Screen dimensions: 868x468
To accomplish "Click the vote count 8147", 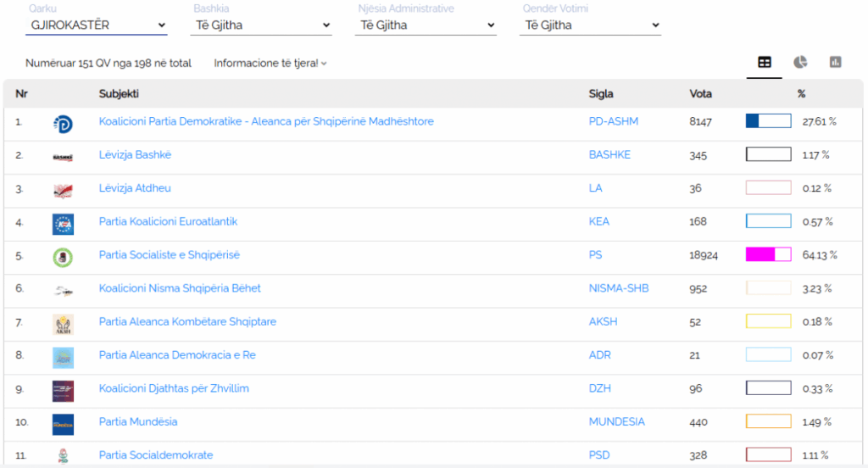I will point(700,122).
